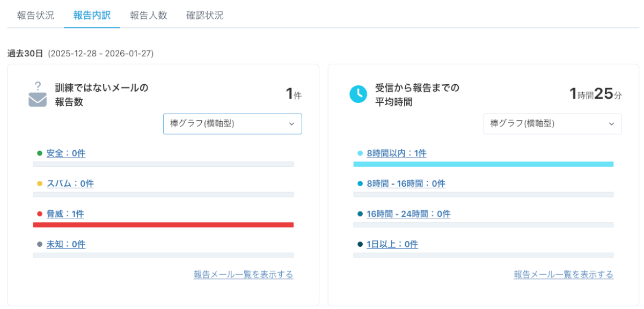The image size is (644, 309).
Task: Expand the left 棒グラフ(横軸型) dropdown
Action: point(232,124)
